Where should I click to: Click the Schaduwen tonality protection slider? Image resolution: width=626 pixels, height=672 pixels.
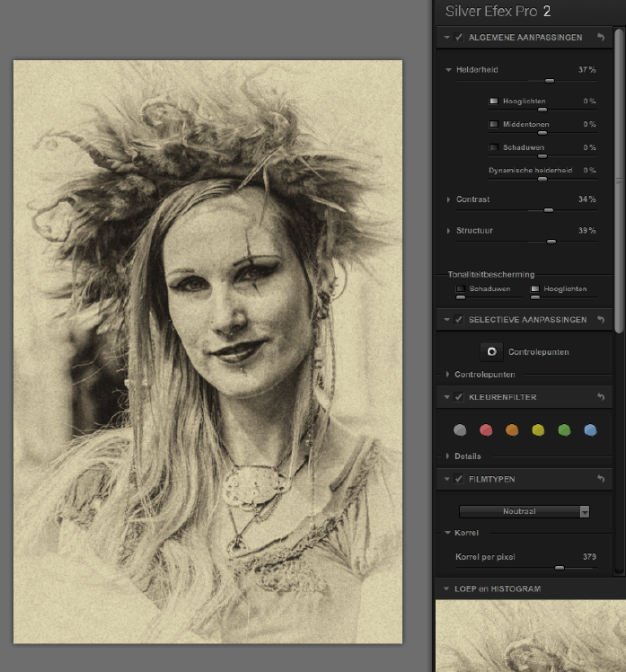461,297
